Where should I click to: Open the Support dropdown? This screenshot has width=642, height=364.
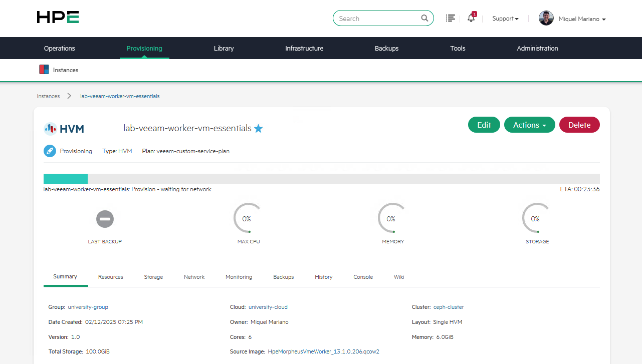(x=505, y=19)
